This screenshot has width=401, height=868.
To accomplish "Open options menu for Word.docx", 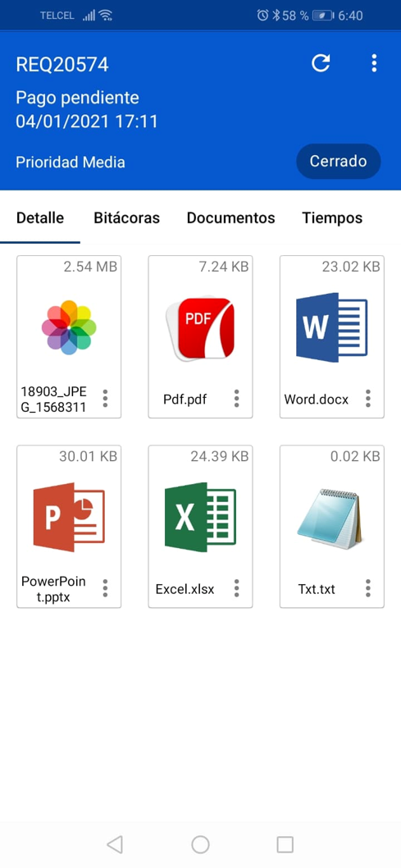I will 368,399.
